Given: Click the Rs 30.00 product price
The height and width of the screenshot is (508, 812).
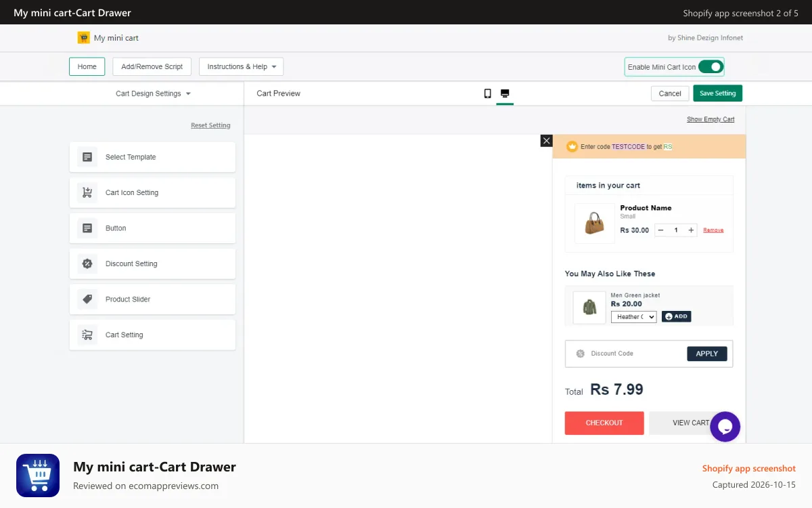Looking at the screenshot, I should [x=634, y=230].
